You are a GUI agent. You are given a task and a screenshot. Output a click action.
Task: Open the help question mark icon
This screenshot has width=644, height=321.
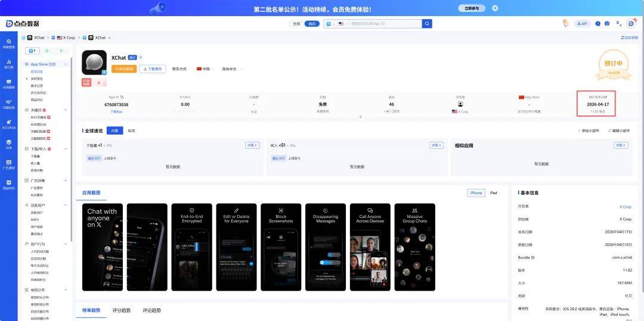(x=597, y=24)
